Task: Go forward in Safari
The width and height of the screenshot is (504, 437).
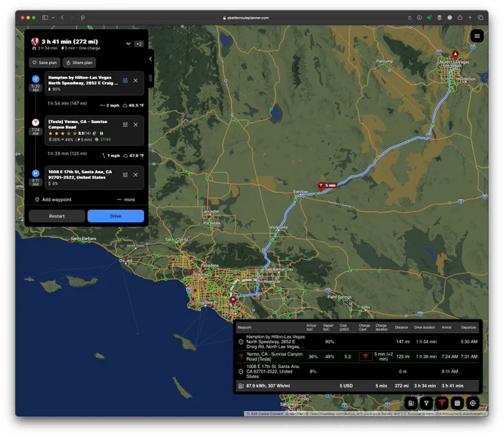Action: 72,18
